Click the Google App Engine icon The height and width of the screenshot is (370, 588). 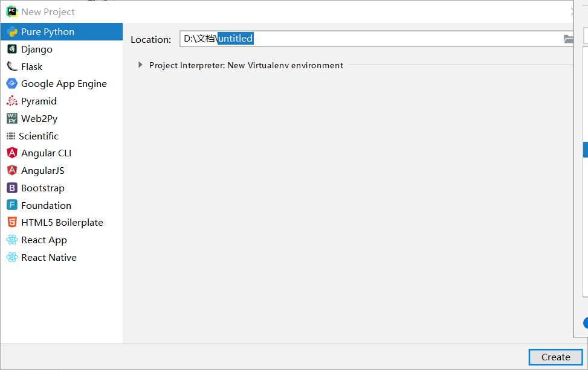coord(12,84)
